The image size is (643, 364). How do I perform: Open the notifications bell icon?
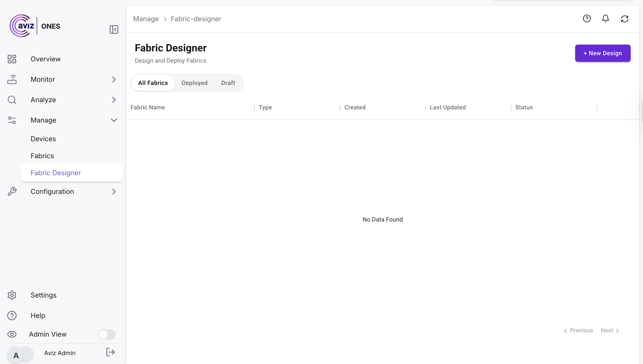coord(605,19)
